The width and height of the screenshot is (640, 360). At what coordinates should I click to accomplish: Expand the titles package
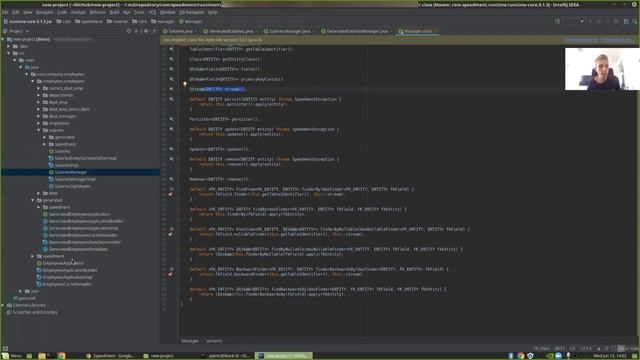pos(39,193)
